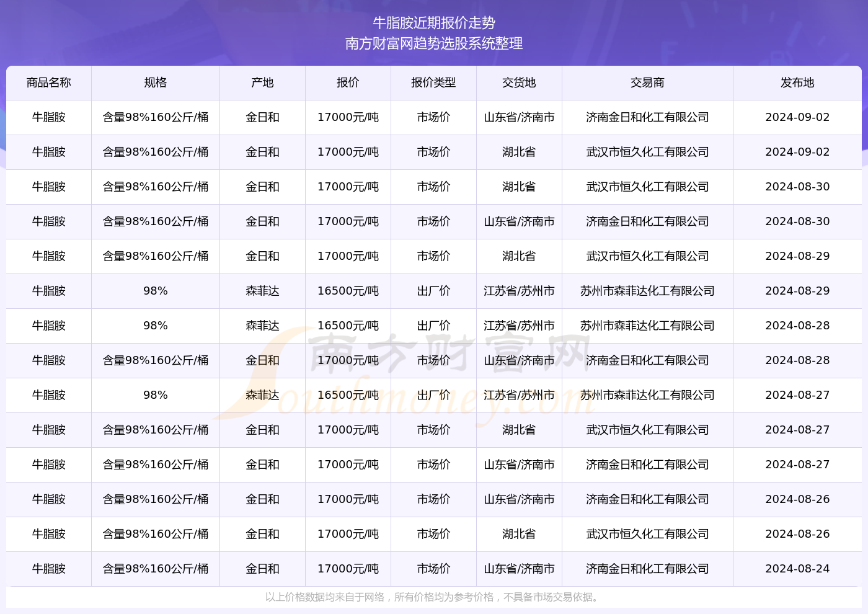Click 江苏省/苏州市 in the 2024-08-27 row
The image size is (868, 614).
[x=520, y=395]
